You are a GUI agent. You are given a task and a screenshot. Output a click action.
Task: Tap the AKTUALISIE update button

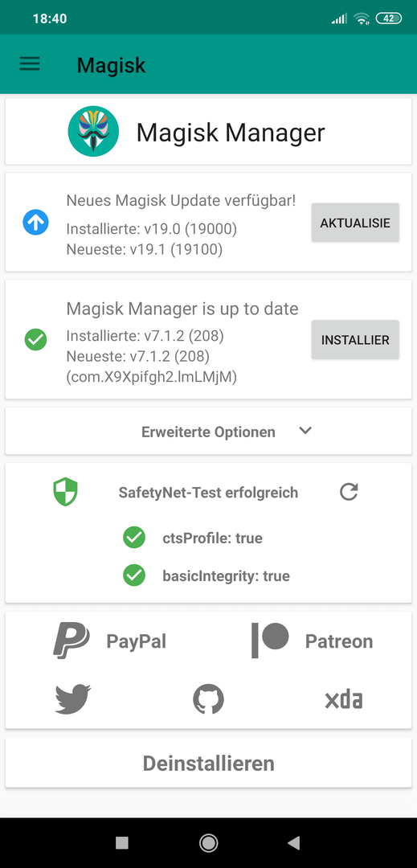tap(355, 223)
